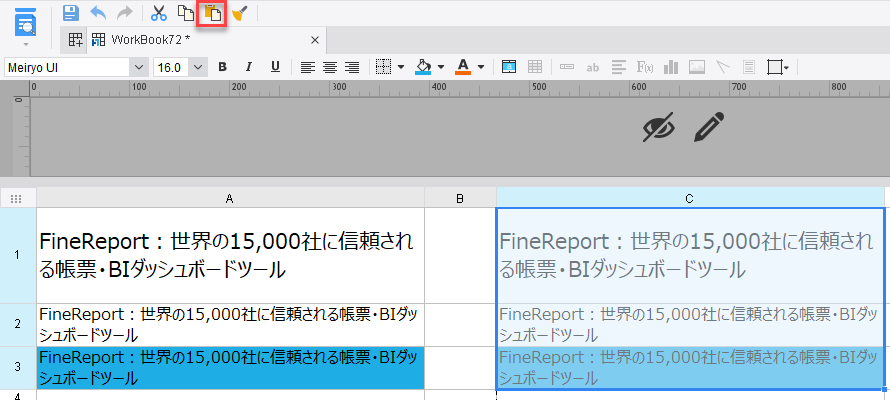Close the WorkBook72 tab
Screen dimensions: 890x400
click(x=316, y=40)
